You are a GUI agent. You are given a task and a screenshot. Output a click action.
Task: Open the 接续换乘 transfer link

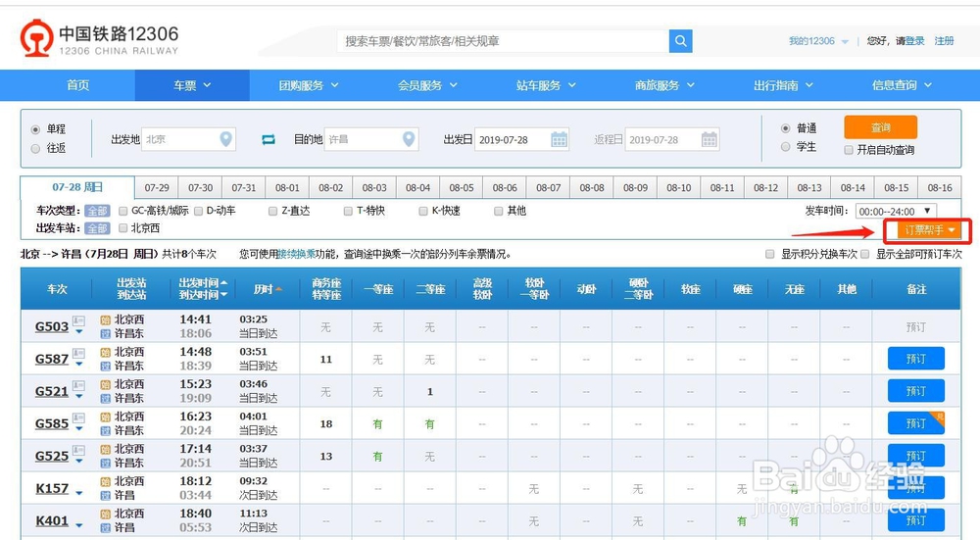[x=296, y=255]
